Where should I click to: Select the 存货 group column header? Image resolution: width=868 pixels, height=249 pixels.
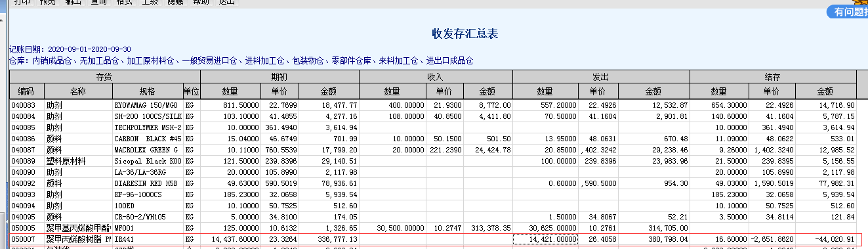[x=105, y=78]
